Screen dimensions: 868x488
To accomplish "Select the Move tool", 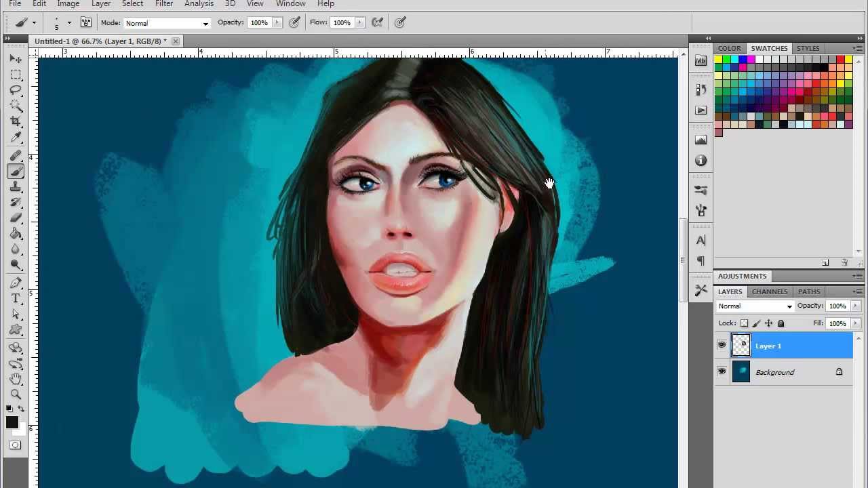I will (x=16, y=60).
